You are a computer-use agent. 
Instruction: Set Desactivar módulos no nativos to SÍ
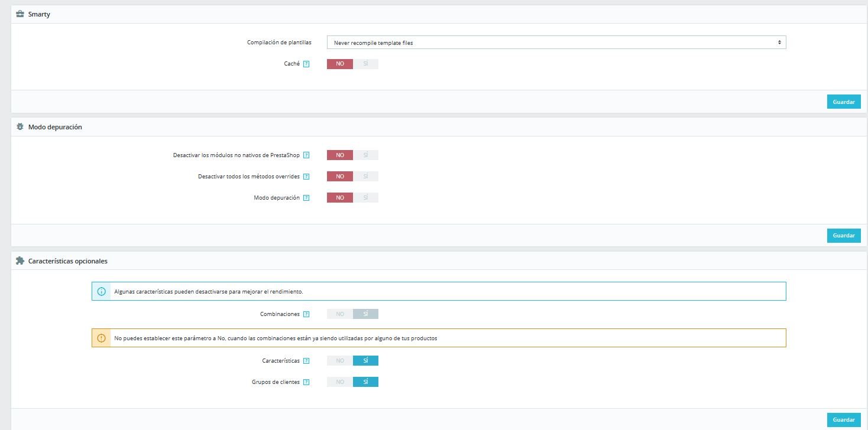365,155
